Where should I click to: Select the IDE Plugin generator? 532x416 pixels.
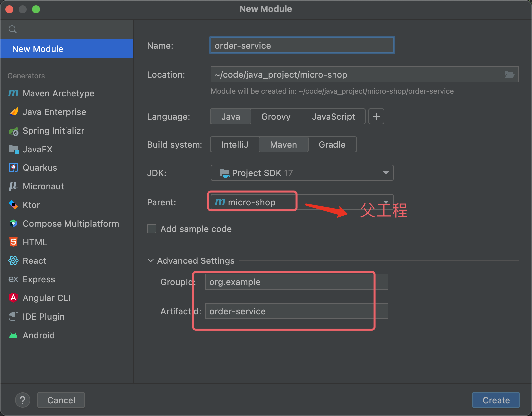(67, 317)
